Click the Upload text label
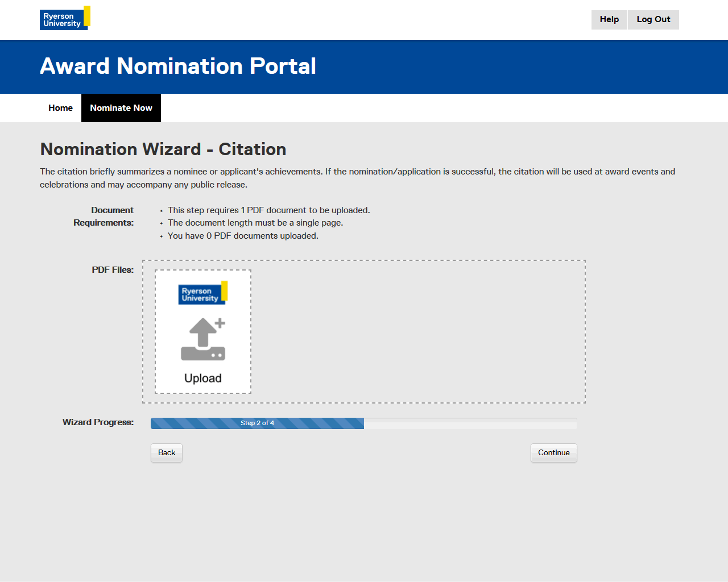The height and width of the screenshot is (582, 728). pos(202,379)
